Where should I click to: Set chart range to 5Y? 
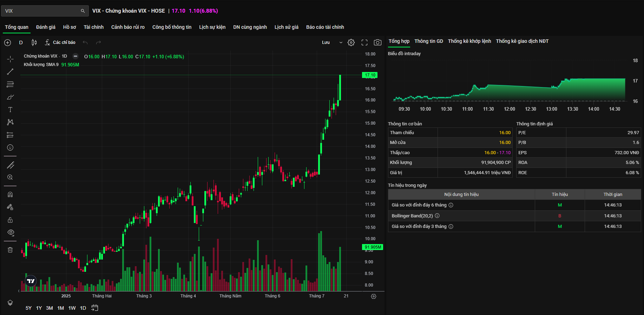pyautogui.click(x=28, y=308)
